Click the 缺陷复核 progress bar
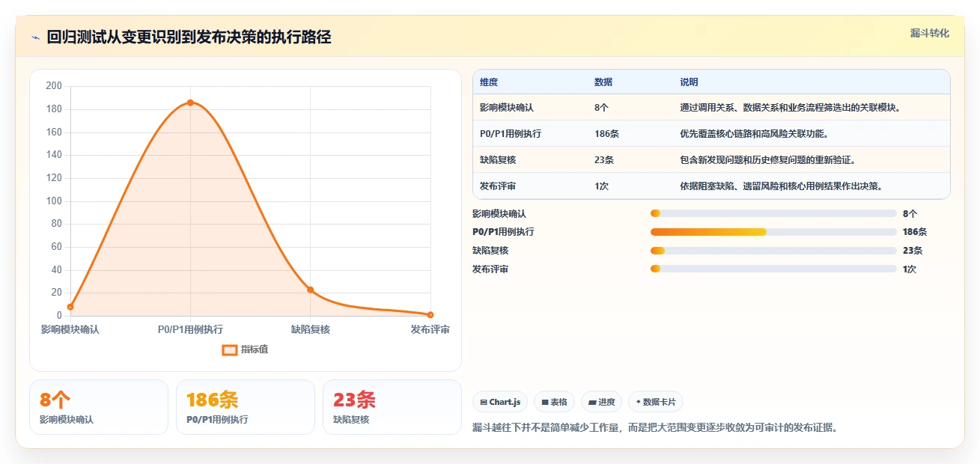980x464 pixels. pyautogui.click(x=773, y=251)
